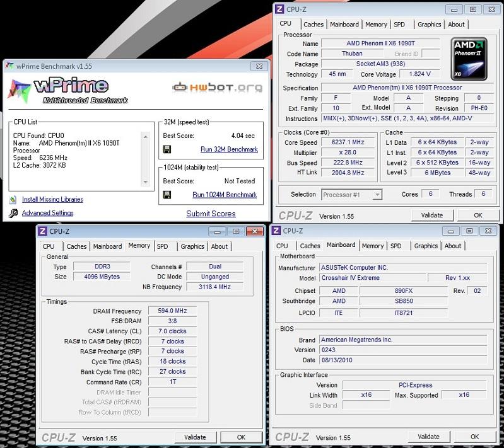Image resolution: width=504 pixels, height=448 pixels.
Task: Click the Core Speed value 6237.1 MHz
Action: 348,142
